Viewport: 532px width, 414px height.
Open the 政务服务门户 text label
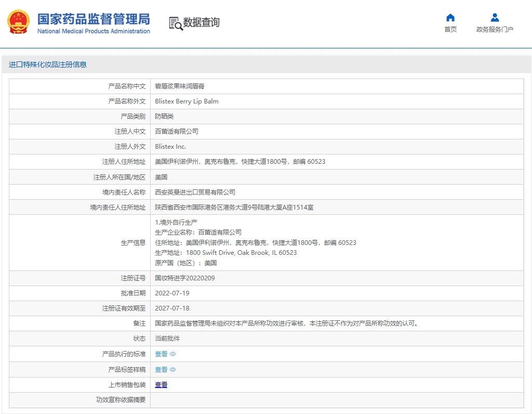pyautogui.click(x=495, y=30)
